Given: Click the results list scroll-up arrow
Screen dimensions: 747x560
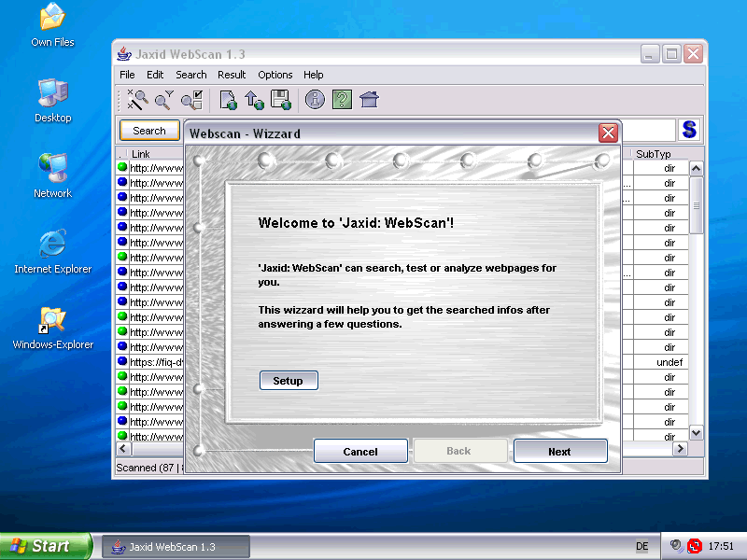Looking at the screenshot, I should [x=696, y=168].
